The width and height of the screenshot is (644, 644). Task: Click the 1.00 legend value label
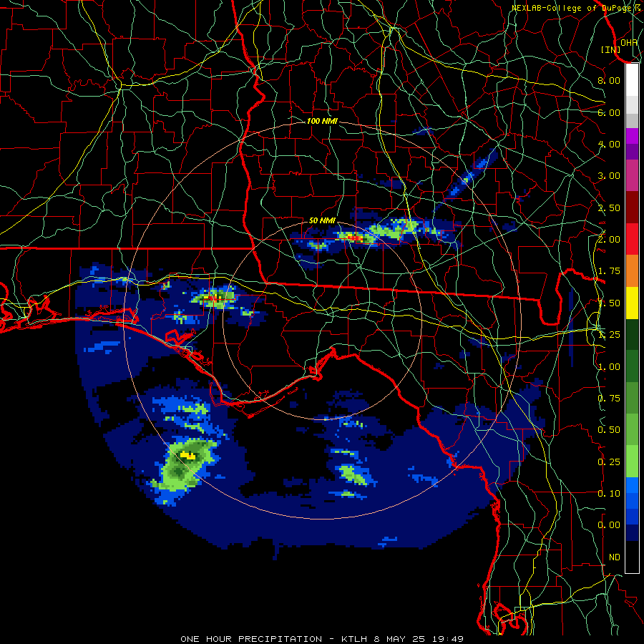(609, 367)
